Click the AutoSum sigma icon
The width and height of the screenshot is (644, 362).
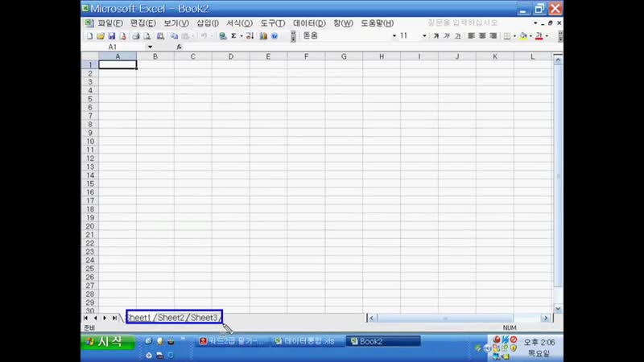pyautogui.click(x=234, y=36)
